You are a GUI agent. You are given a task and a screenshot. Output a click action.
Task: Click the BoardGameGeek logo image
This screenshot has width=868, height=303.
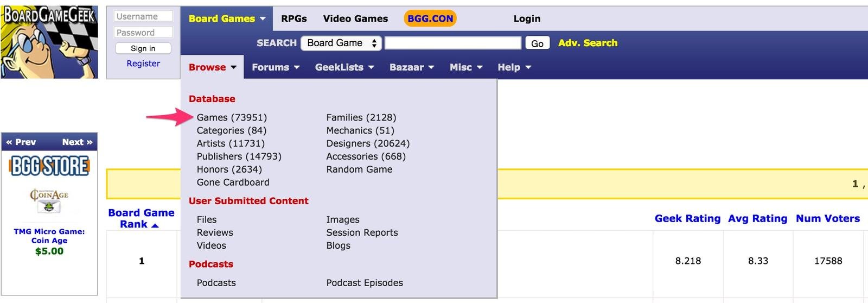tap(49, 42)
